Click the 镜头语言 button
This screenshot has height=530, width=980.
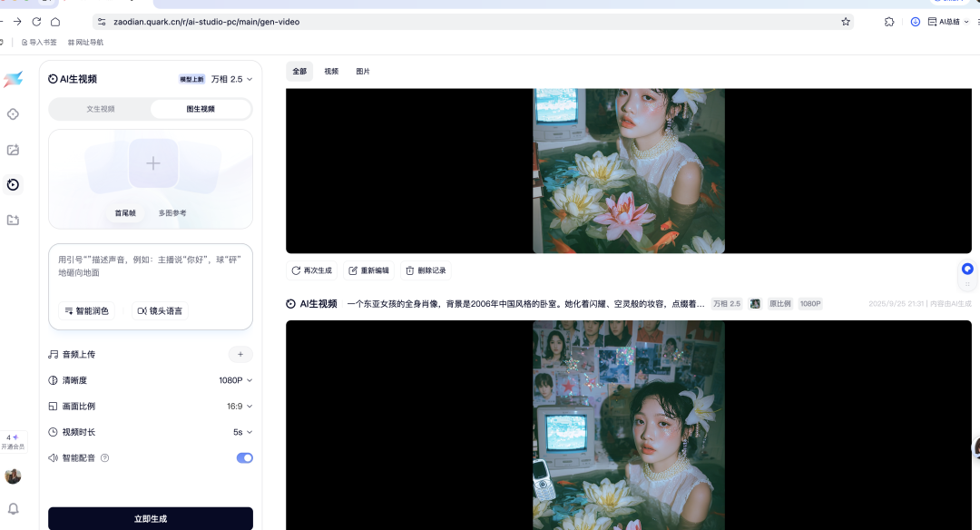click(160, 310)
